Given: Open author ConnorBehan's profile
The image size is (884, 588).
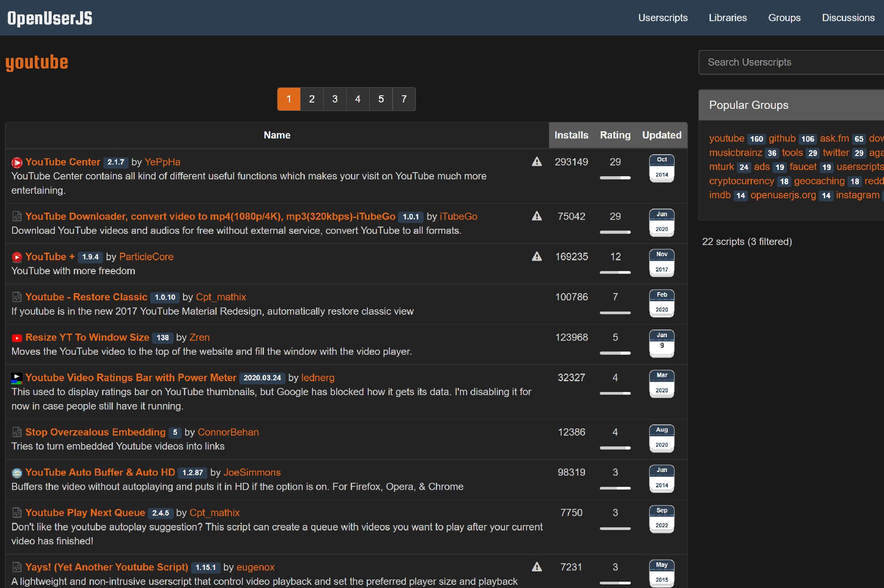Looking at the screenshot, I should point(228,432).
